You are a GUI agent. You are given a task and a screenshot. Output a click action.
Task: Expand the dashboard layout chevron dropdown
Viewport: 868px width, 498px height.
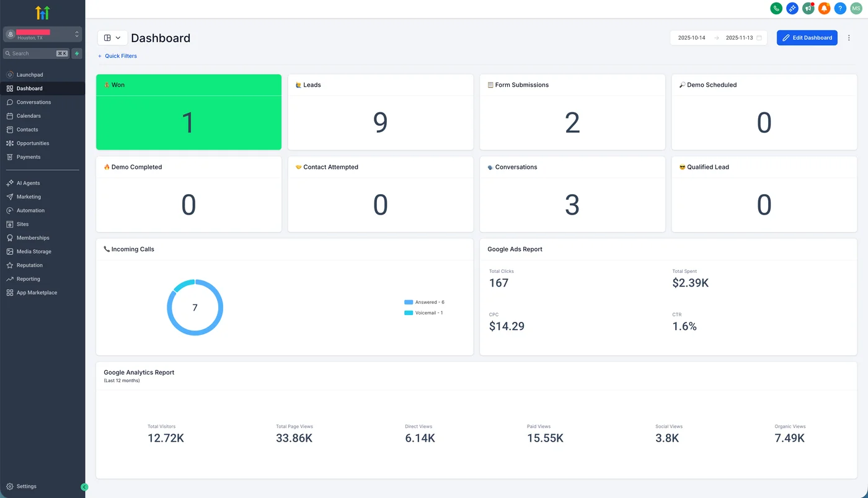pyautogui.click(x=119, y=37)
